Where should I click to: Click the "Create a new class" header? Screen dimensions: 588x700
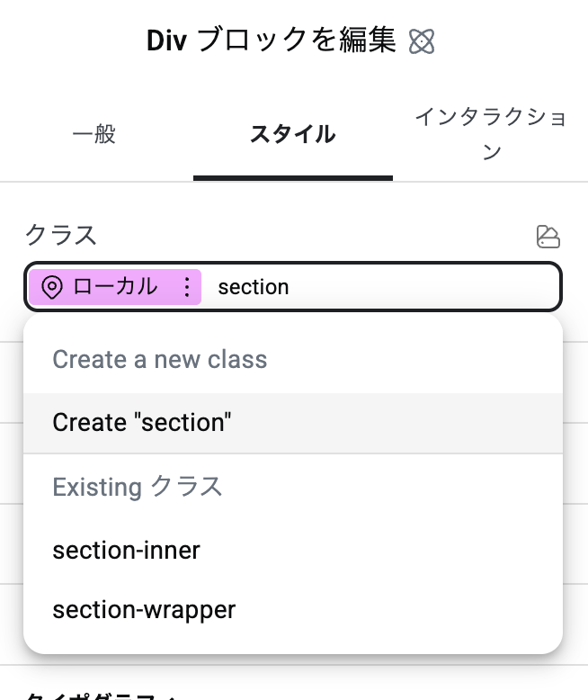coord(160,360)
